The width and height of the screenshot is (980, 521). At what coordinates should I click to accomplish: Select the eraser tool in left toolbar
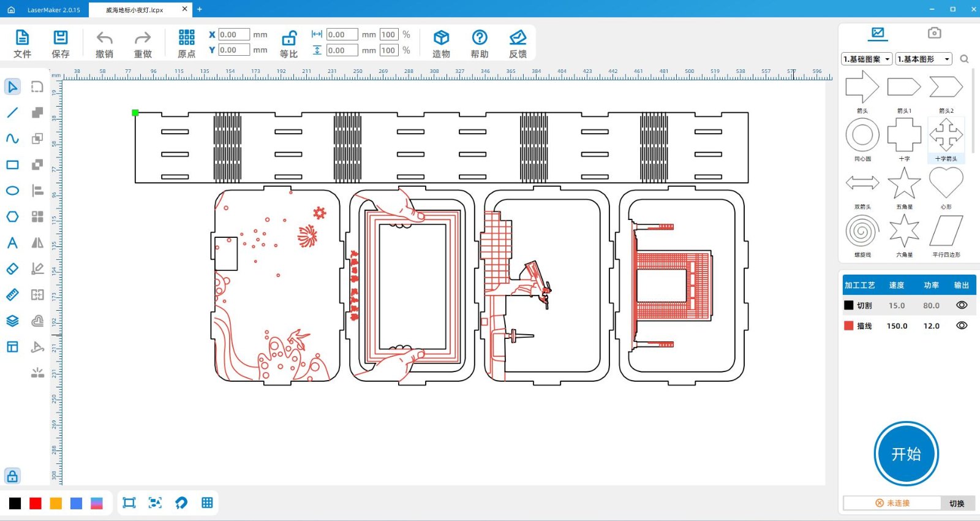(x=12, y=269)
